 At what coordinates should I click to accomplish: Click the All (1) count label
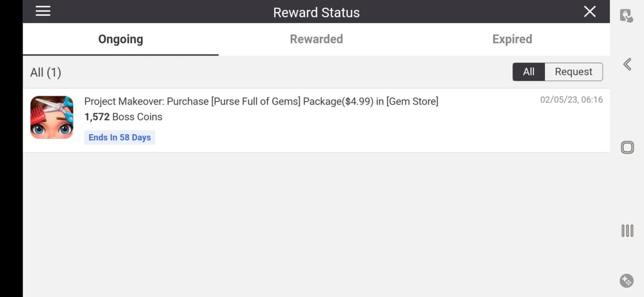coord(46,73)
